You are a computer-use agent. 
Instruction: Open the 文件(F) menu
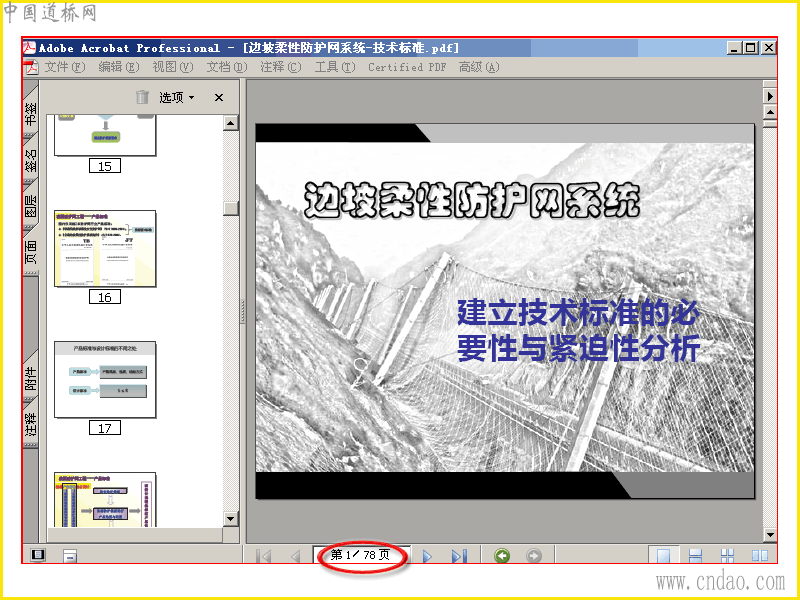(x=65, y=67)
